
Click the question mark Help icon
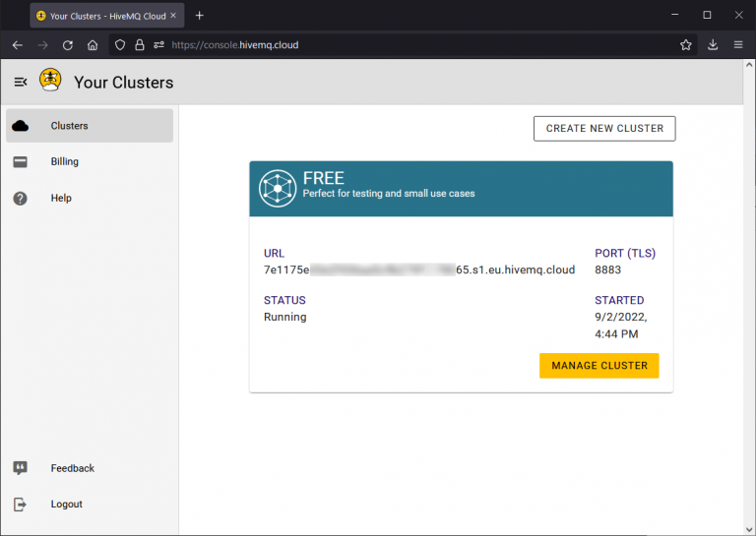point(20,199)
